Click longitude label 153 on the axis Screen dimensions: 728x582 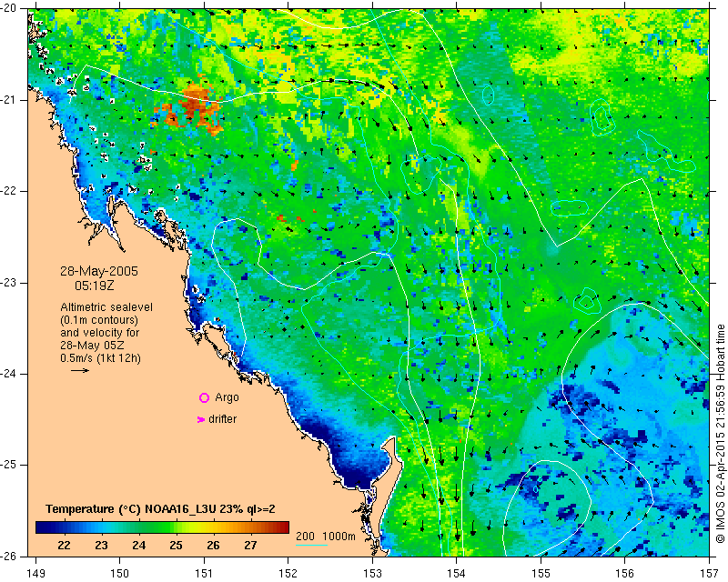[372, 574]
